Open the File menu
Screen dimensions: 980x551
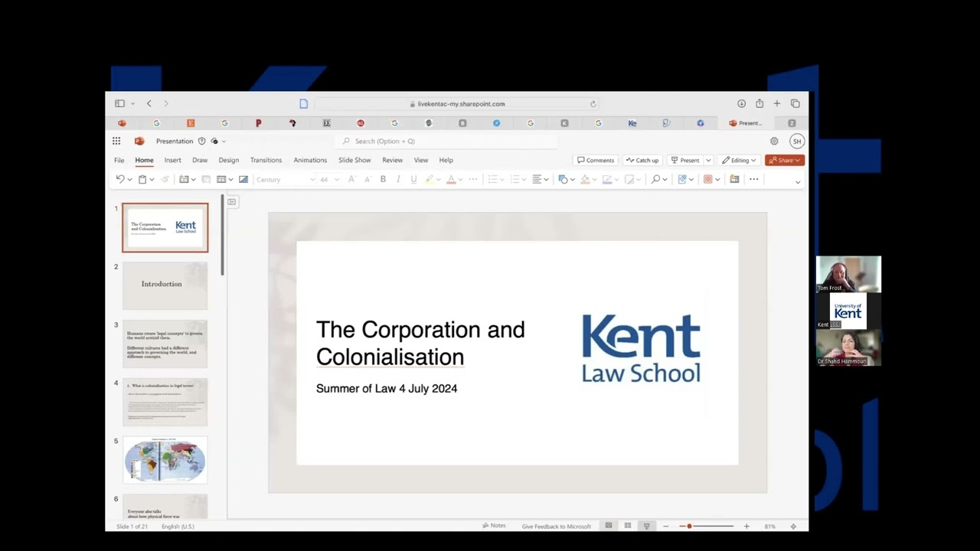pos(119,161)
